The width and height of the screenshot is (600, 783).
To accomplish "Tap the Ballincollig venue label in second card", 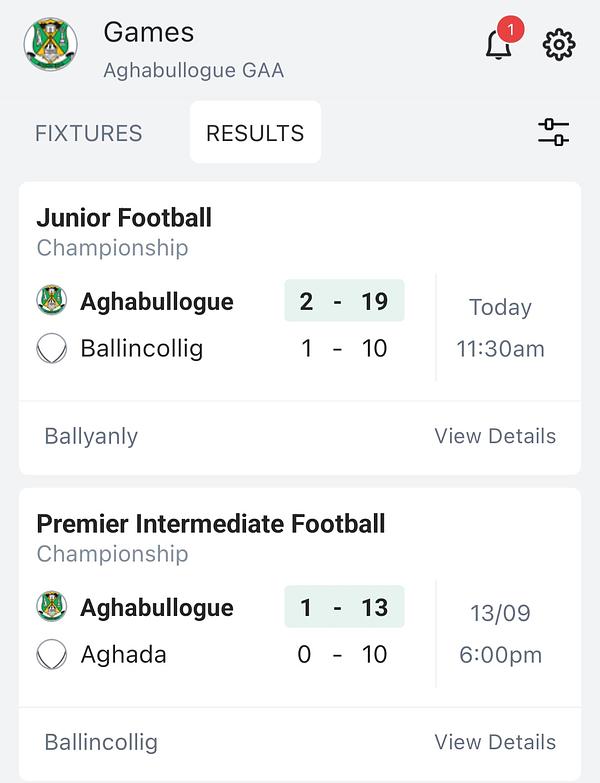I will 101,743.
